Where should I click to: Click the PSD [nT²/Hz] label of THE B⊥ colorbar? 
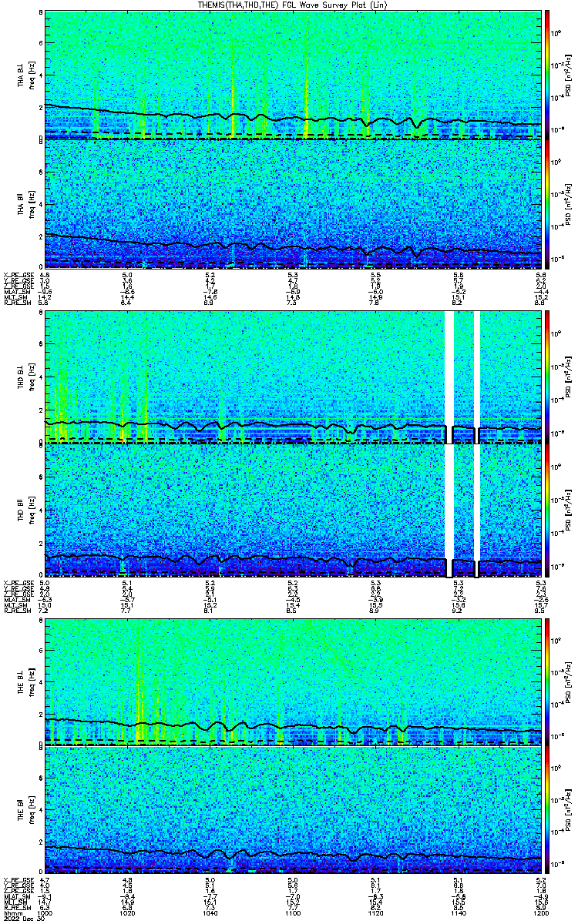tap(568, 681)
